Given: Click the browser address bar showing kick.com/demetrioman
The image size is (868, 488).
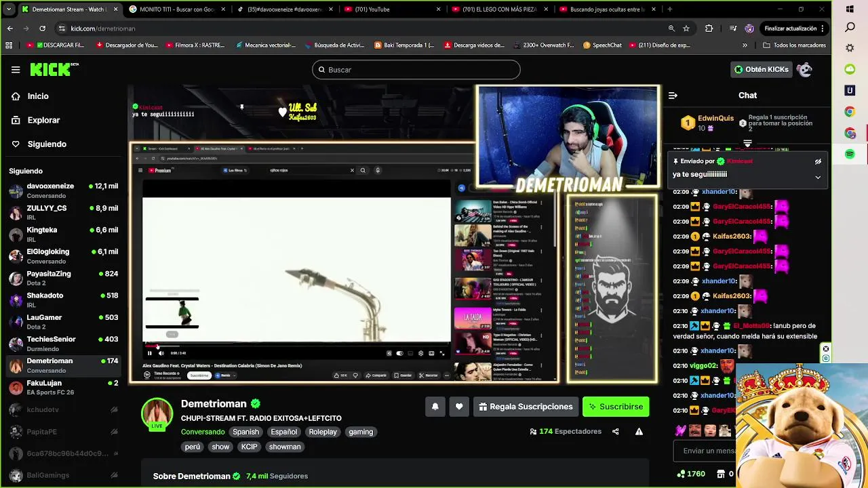Looking at the screenshot, I should (359, 28).
